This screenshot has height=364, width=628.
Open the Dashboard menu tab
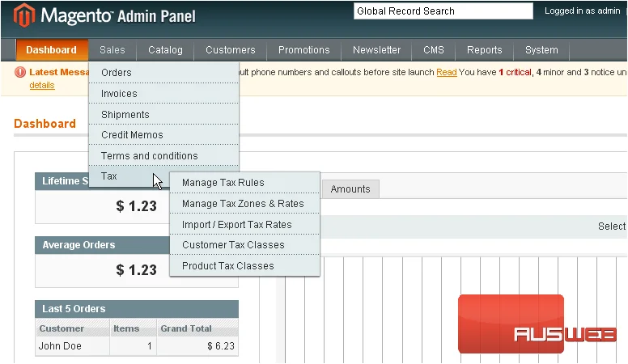click(x=51, y=50)
